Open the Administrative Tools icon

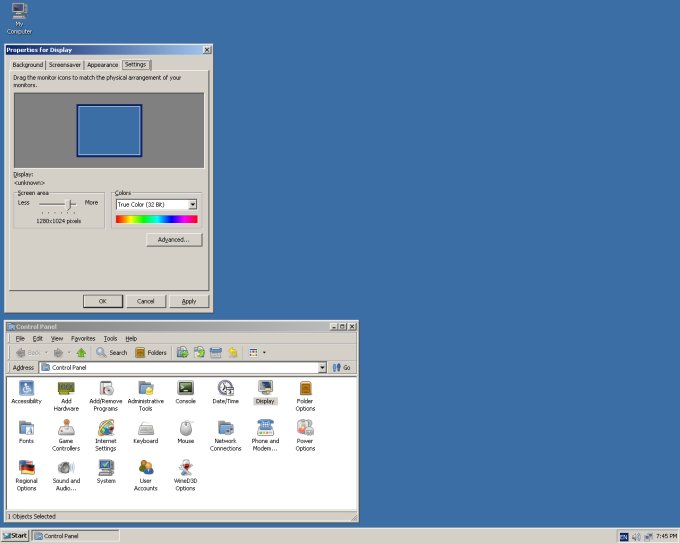coord(146,396)
